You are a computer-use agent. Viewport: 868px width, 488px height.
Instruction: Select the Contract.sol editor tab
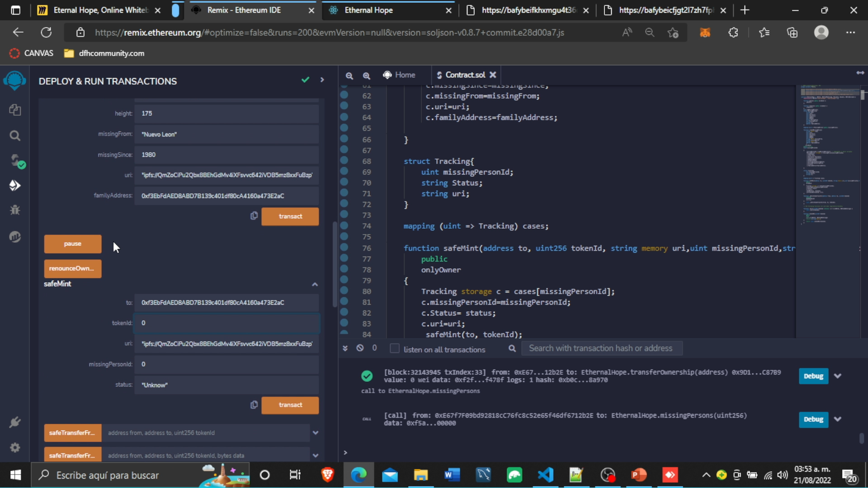pos(466,75)
